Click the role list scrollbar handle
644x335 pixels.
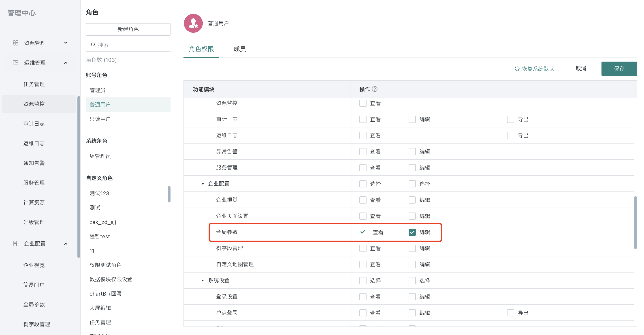(169, 194)
